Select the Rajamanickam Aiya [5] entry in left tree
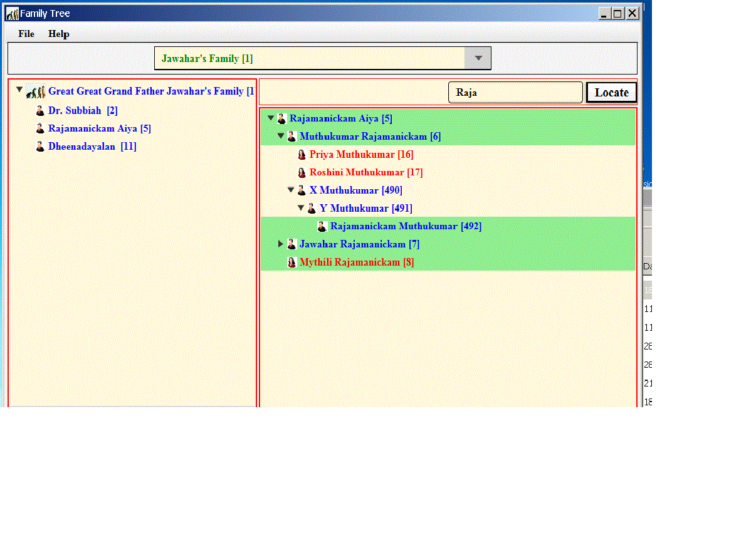The height and width of the screenshot is (545, 756). 100,128
